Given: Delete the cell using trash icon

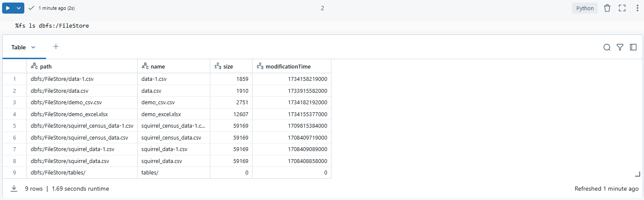Looking at the screenshot, I should point(607,8).
